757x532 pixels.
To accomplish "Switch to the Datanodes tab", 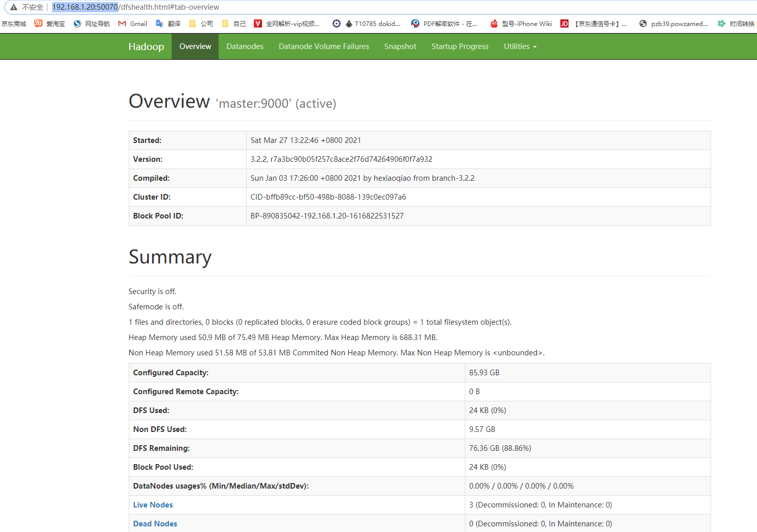I will [245, 46].
